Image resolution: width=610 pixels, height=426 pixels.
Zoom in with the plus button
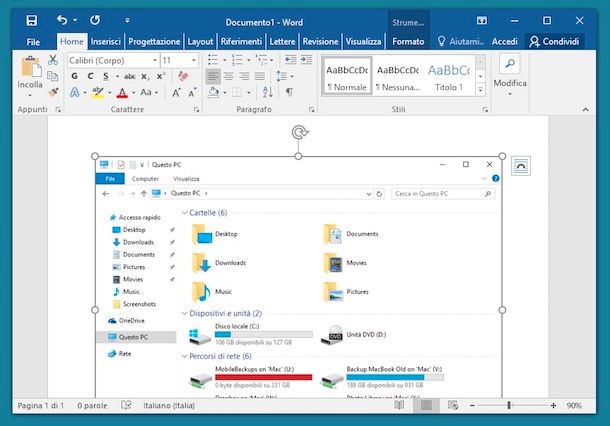(x=553, y=405)
